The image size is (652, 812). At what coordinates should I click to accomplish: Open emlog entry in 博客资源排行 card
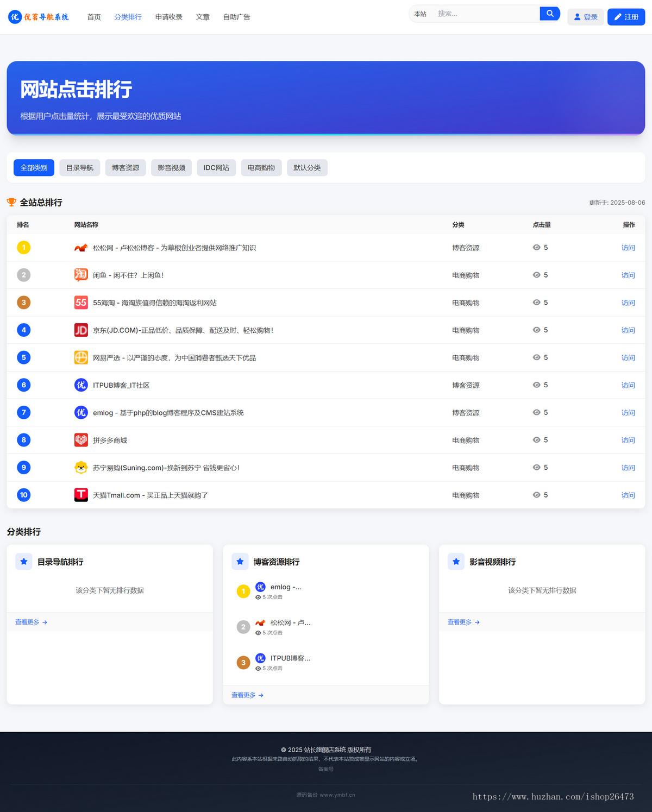(x=286, y=587)
